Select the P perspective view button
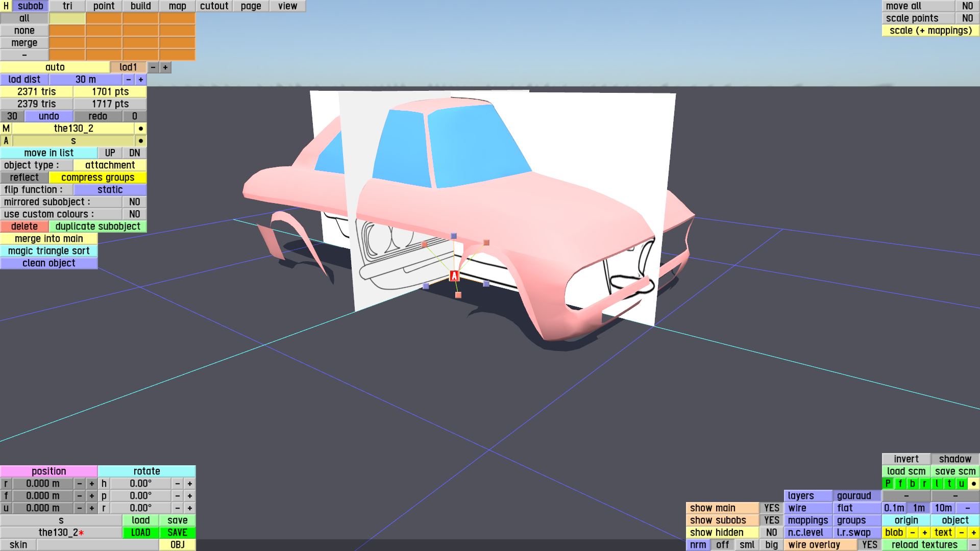Image resolution: width=980 pixels, height=551 pixels. (x=888, y=484)
